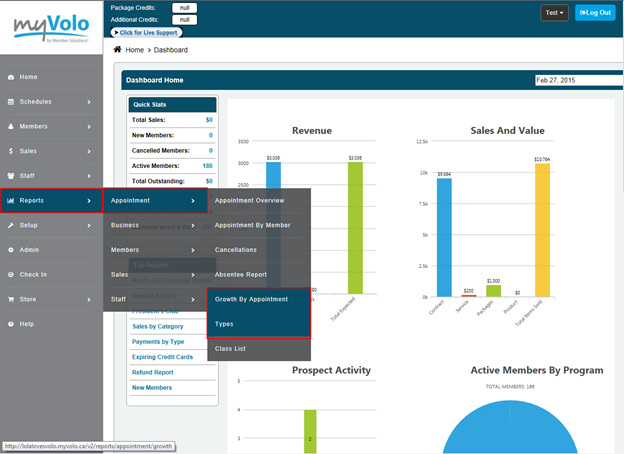The width and height of the screenshot is (624, 454).
Task: Click the Members person icon in sidebar
Action: (11, 127)
